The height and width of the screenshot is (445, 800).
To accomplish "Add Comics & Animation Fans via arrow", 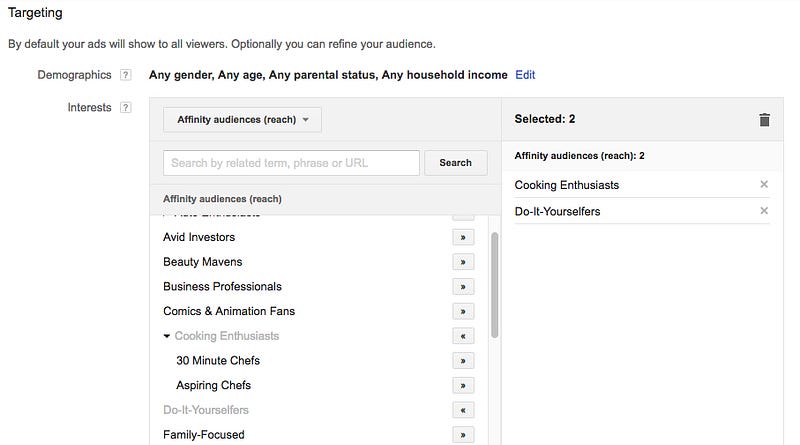I will tap(462, 312).
